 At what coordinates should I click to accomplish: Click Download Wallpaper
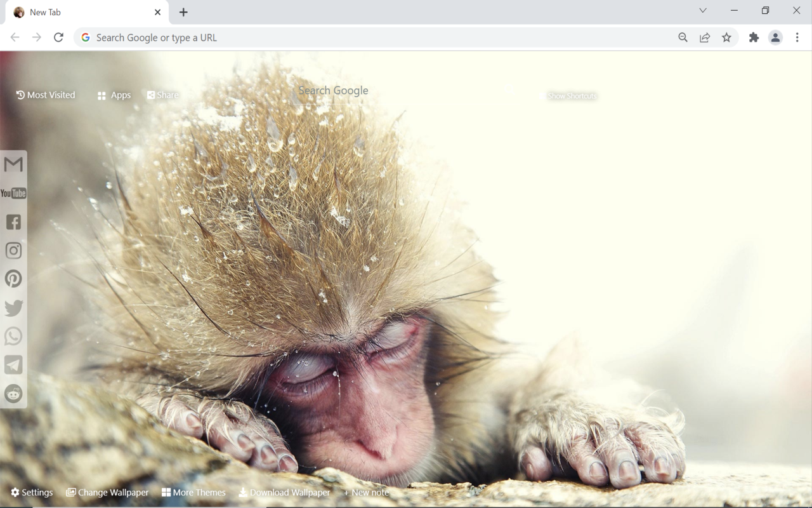(x=284, y=493)
